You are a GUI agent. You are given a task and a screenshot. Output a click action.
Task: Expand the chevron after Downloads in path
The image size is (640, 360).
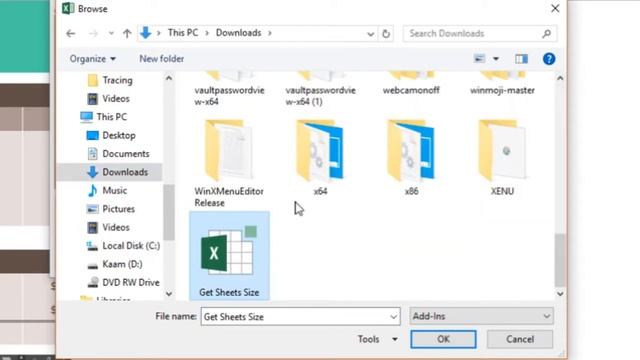point(270,33)
